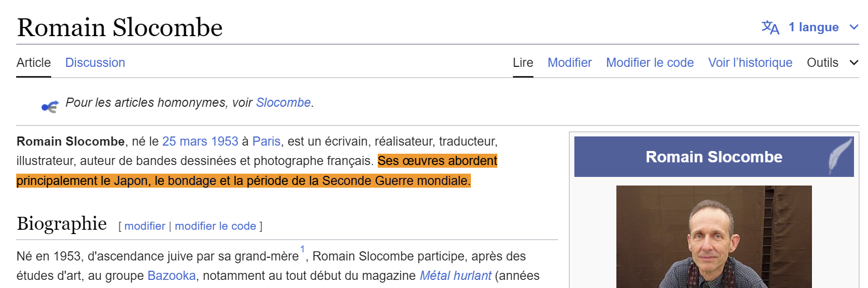Click "modifier" beside the Biographie heading

pyautogui.click(x=144, y=226)
